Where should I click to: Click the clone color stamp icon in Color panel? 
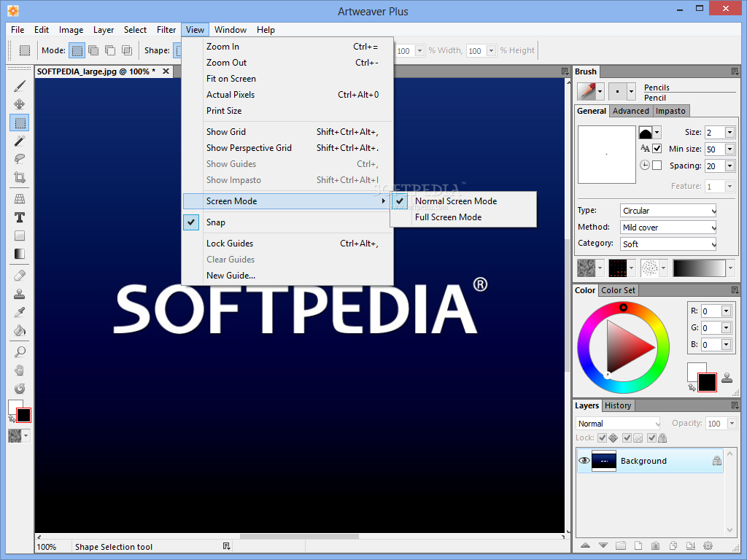point(727,378)
